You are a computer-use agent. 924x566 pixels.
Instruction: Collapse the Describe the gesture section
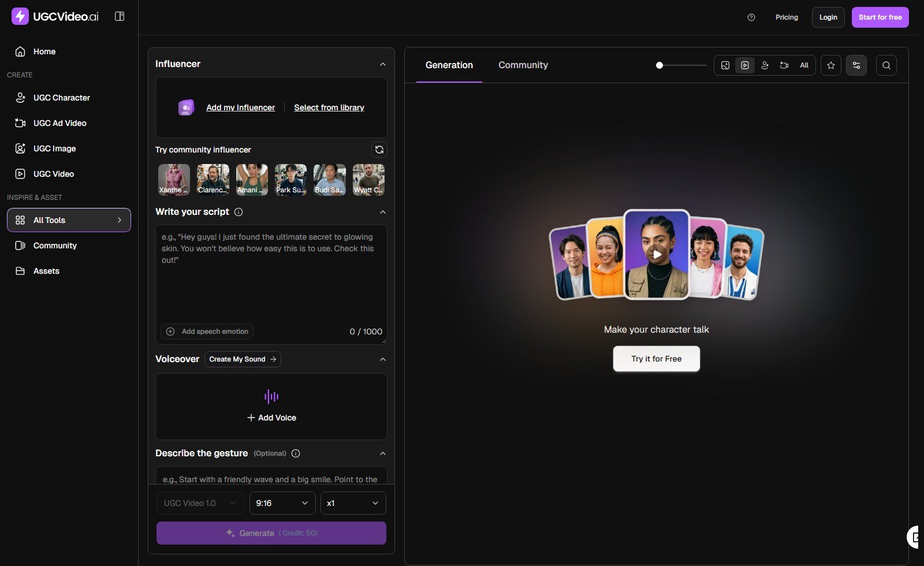point(383,453)
